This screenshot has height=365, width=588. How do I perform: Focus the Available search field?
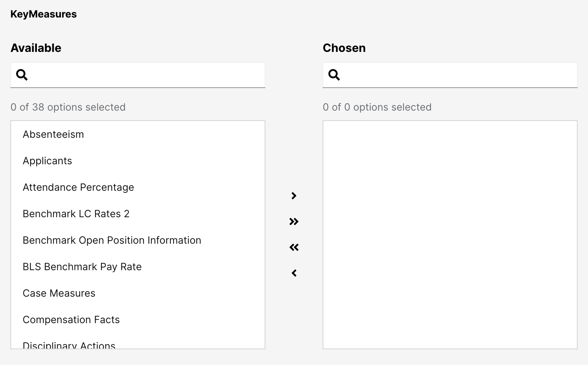[x=147, y=75]
